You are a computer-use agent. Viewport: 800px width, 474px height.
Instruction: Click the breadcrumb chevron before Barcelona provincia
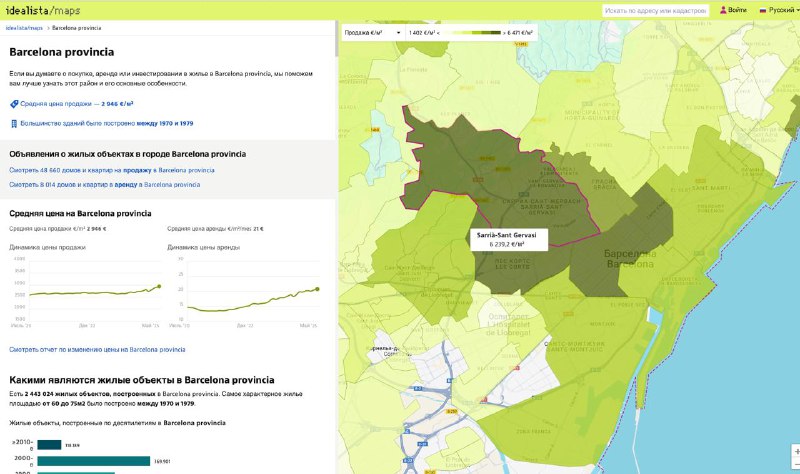47,30
